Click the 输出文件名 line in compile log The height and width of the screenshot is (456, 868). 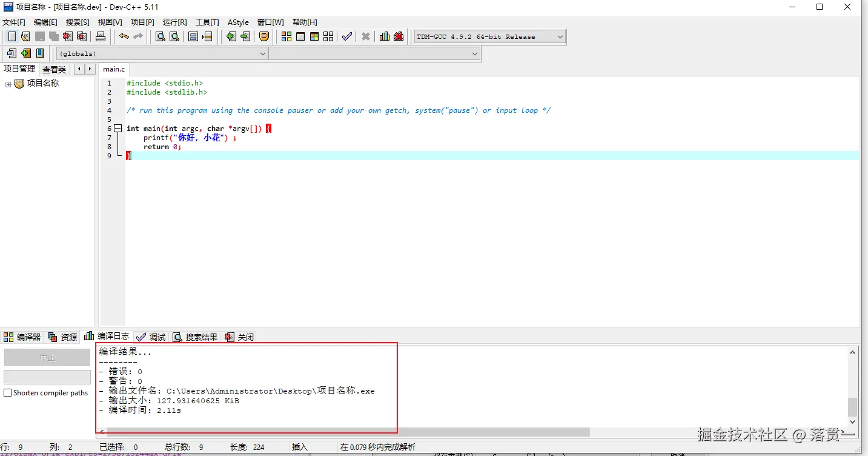click(237, 391)
